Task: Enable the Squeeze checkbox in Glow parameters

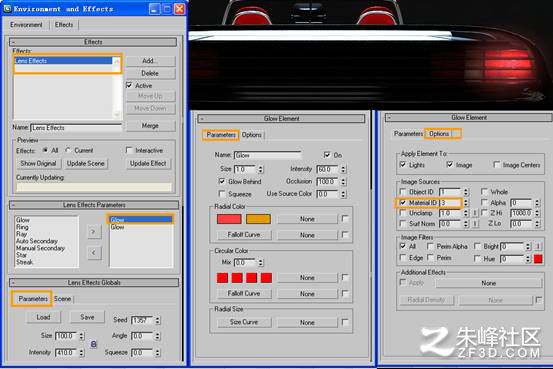Action: [x=222, y=194]
